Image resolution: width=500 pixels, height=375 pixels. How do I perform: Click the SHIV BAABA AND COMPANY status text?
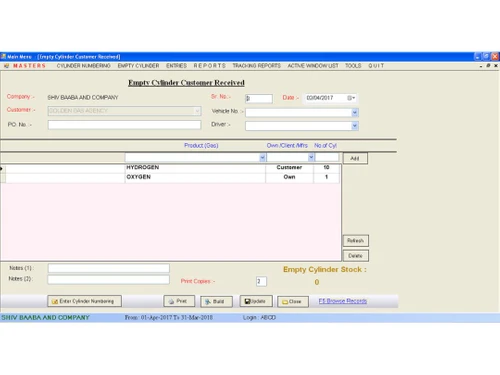click(45, 318)
